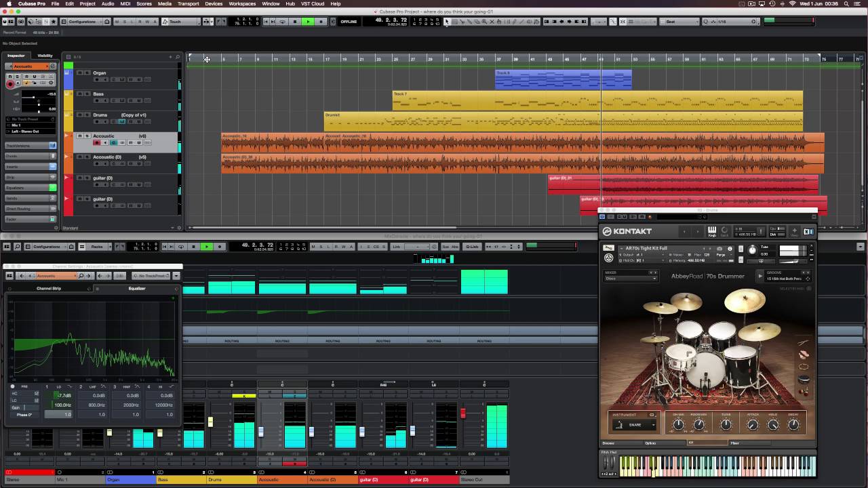Click the 100.0Hz EQ frequency value
The image size is (868, 488).
pyautogui.click(x=62, y=405)
